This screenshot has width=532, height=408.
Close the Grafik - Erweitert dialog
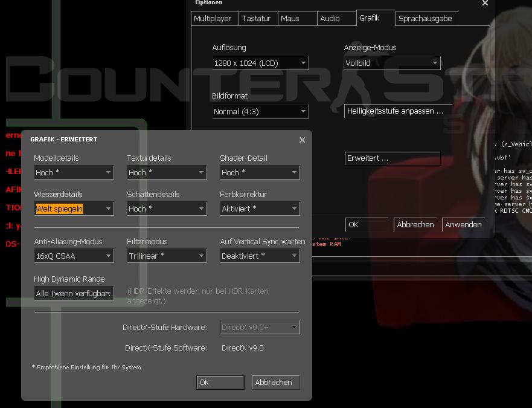tap(302, 140)
